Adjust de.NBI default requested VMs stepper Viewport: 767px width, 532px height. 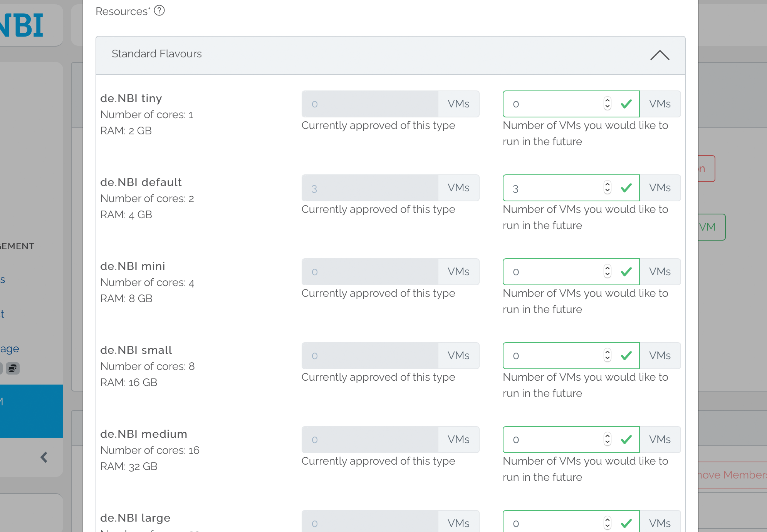click(608, 188)
